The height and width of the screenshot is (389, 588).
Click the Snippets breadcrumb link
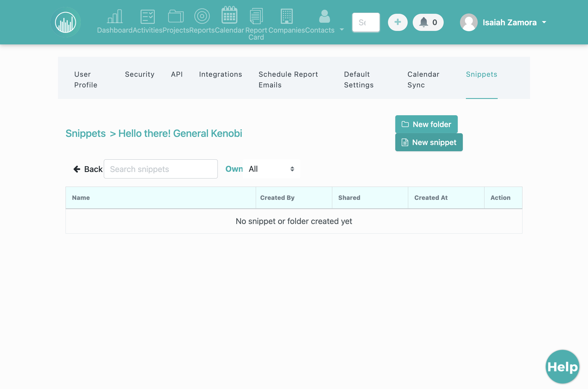pyautogui.click(x=86, y=134)
